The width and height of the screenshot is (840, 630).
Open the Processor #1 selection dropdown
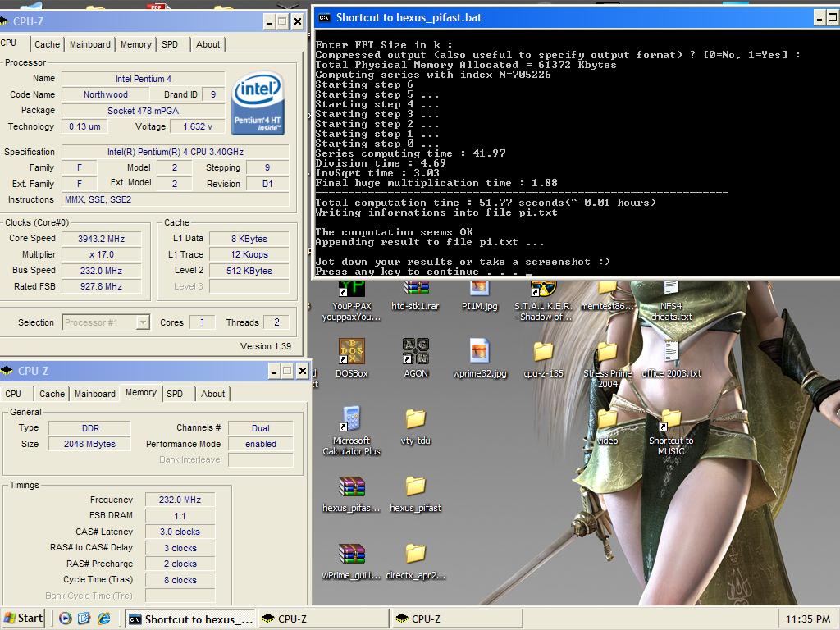click(143, 322)
